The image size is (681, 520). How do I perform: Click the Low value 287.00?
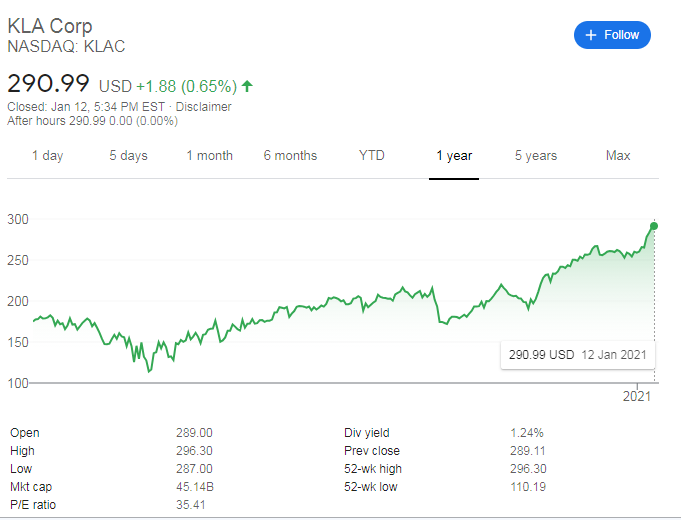[194, 469]
